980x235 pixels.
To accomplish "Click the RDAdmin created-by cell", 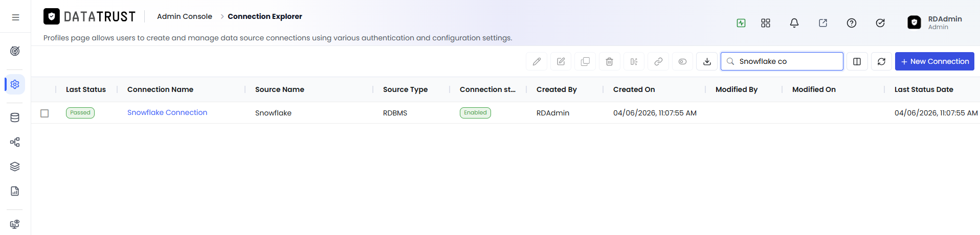I will pyautogui.click(x=553, y=113).
